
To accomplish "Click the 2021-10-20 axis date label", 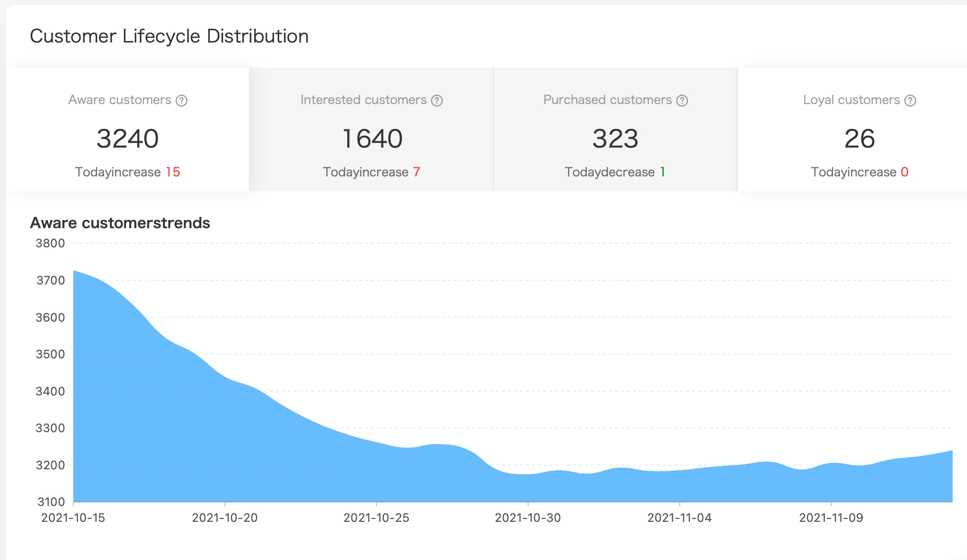I will point(225,518).
